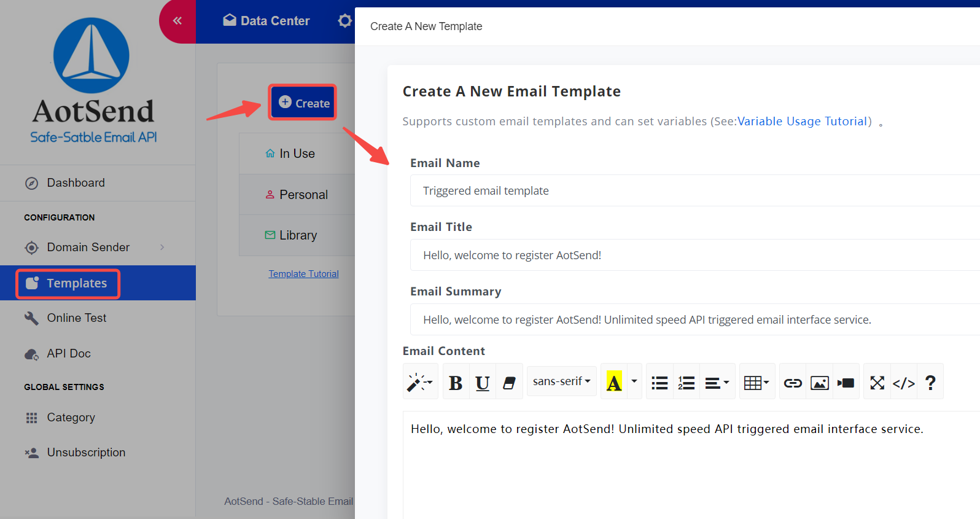Viewport: 980px width, 519px height.
Task: Open the font color picker arrow
Action: (634, 382)
